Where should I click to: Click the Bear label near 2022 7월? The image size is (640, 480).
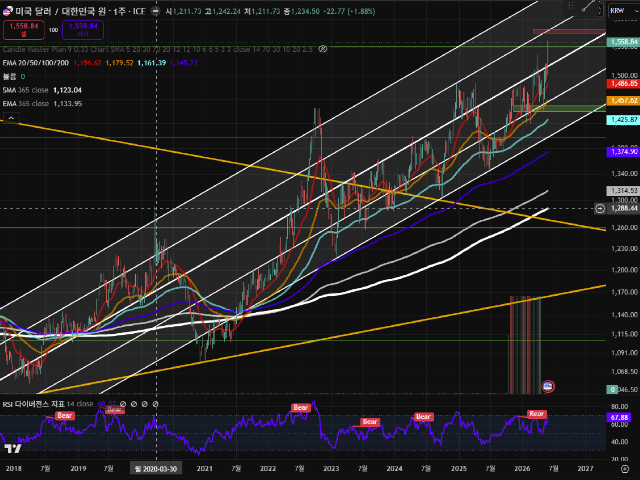(x=301, y=407)
